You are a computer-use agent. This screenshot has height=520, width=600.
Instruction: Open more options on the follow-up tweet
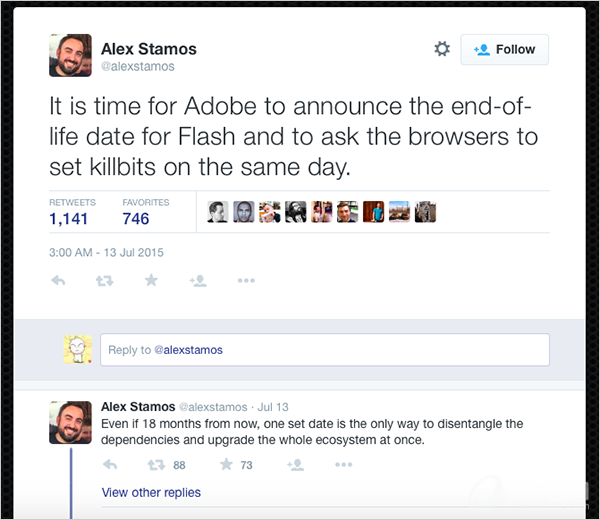point(343,464)
